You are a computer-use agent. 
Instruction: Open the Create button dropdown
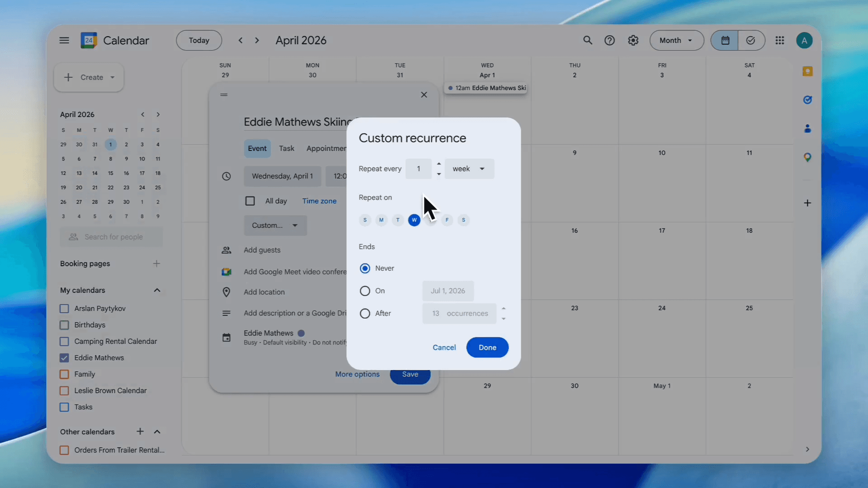(x=89, y=77)
